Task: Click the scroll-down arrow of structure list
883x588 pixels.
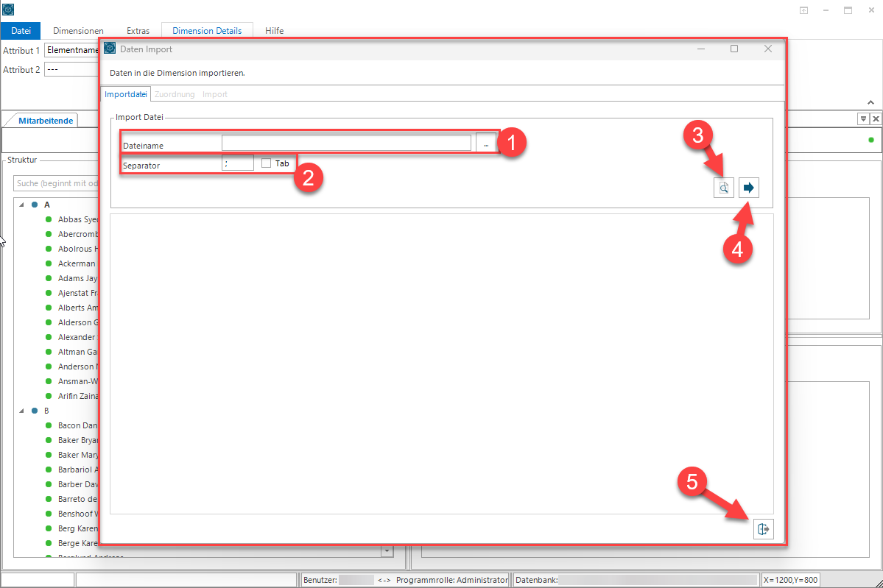Action: [x=387, y=551]
